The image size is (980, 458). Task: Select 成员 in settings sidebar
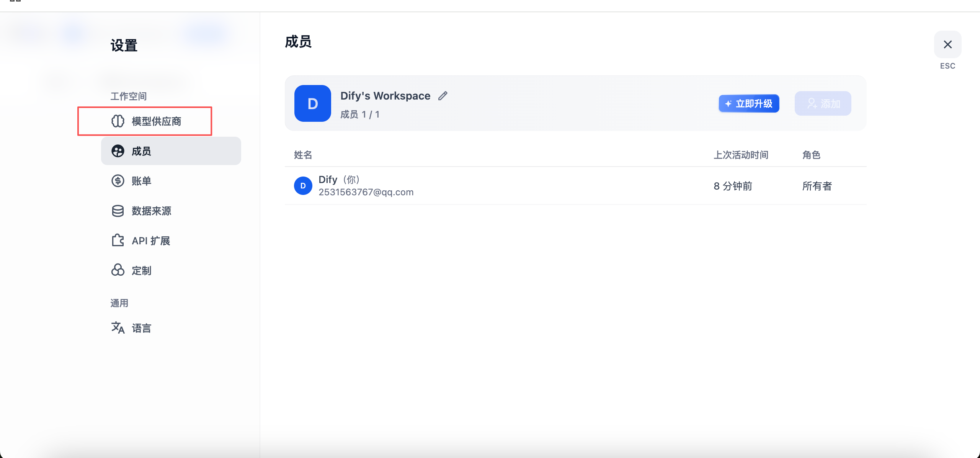tap(171, 151)
